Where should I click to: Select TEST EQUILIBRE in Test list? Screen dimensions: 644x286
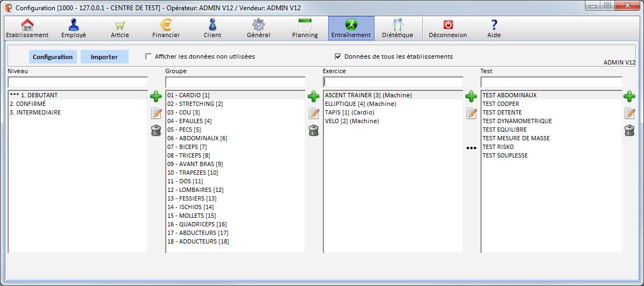coord(551,130)
